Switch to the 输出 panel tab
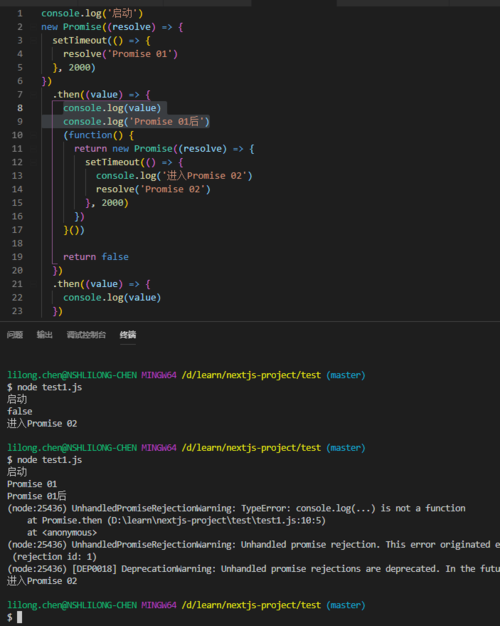Image resolution: width=500 pixels, height=626 pixels. point(45,335)
